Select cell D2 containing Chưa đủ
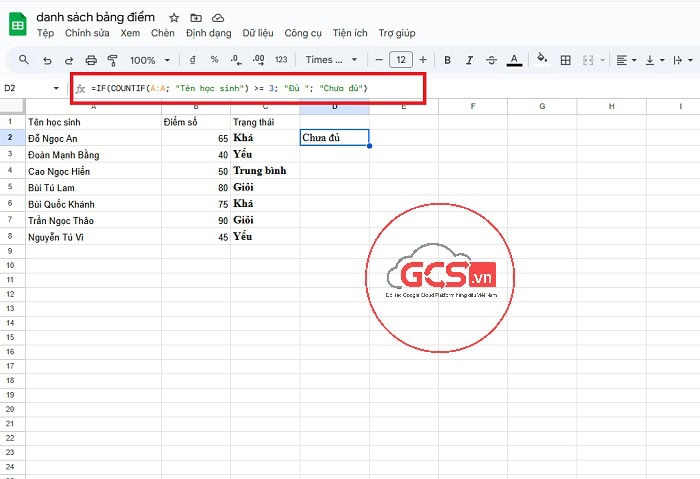 (334, 137)
